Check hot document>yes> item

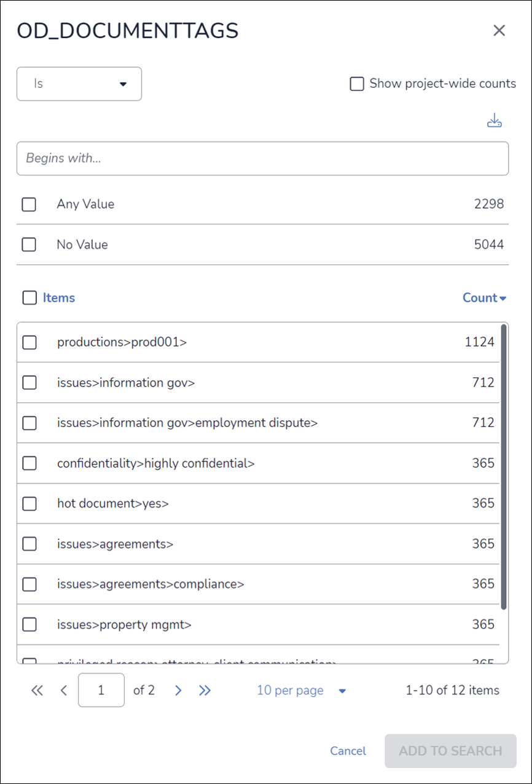(29, 503)
